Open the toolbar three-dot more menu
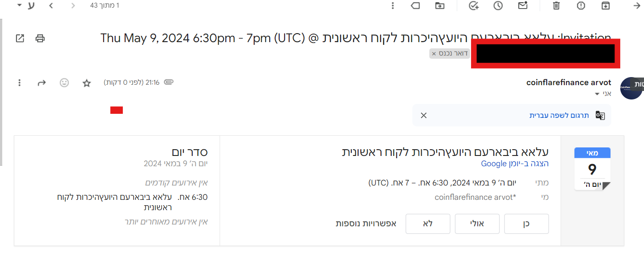 [x=393, y=6]
